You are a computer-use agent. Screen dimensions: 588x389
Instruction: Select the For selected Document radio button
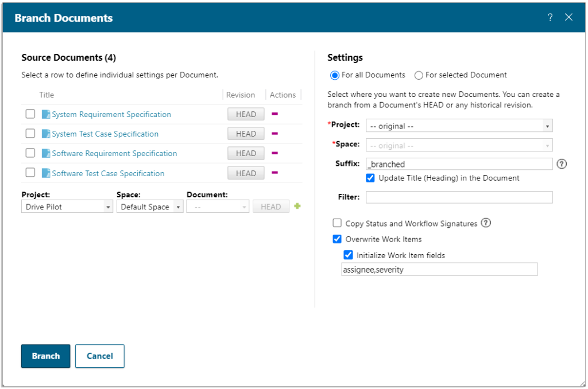[x=419, y=75]
